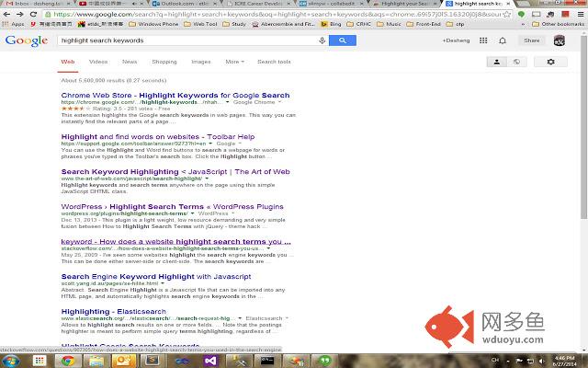Open the Windows Start button
This screenshot has width=588, height=368.
click(x=10, y=362)
